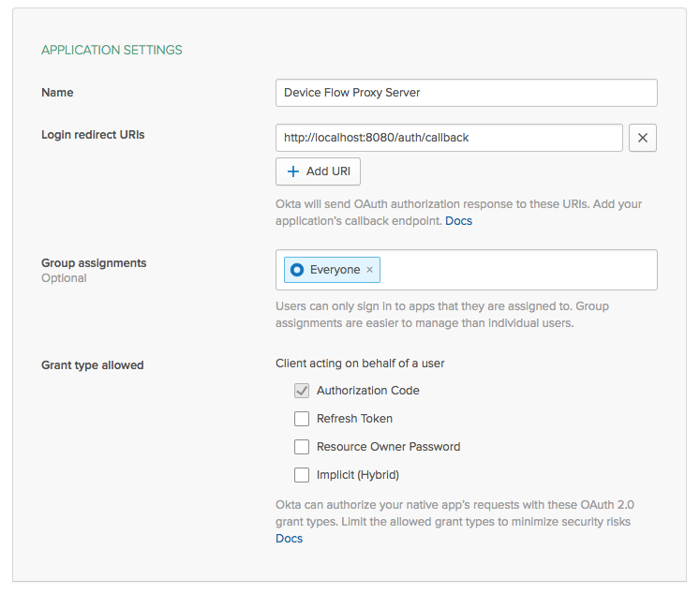The image size is (700, 594).
Task: Enable the Refresh Token grant type
Action: point(302,419)
